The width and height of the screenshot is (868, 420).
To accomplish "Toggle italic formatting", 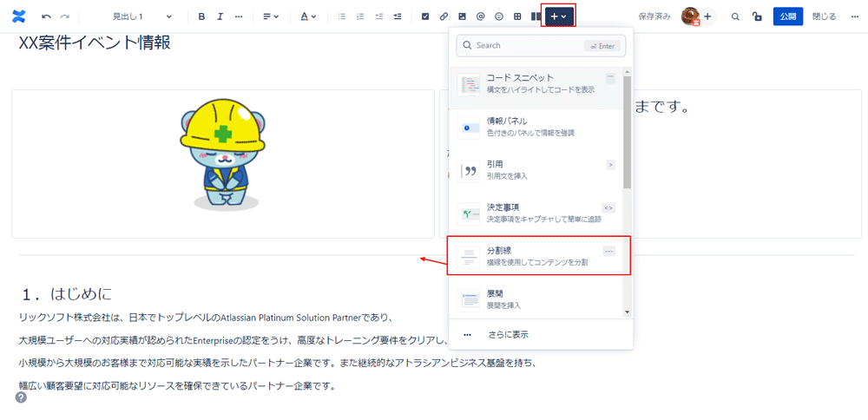I will 220,16.
